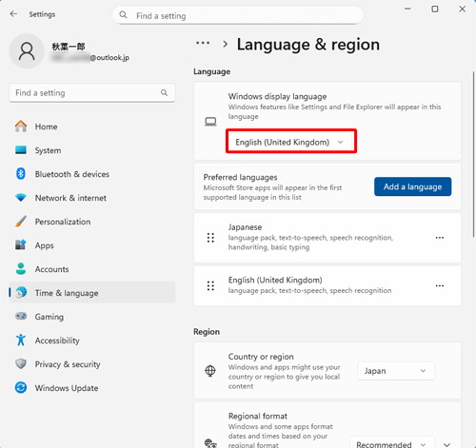476x448 pixels.
Task: Click the Home house icon
Action: (21, 127)
